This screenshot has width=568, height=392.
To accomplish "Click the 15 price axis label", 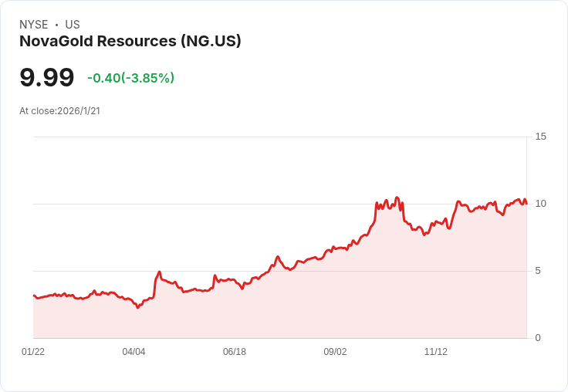I will (540, 137).
